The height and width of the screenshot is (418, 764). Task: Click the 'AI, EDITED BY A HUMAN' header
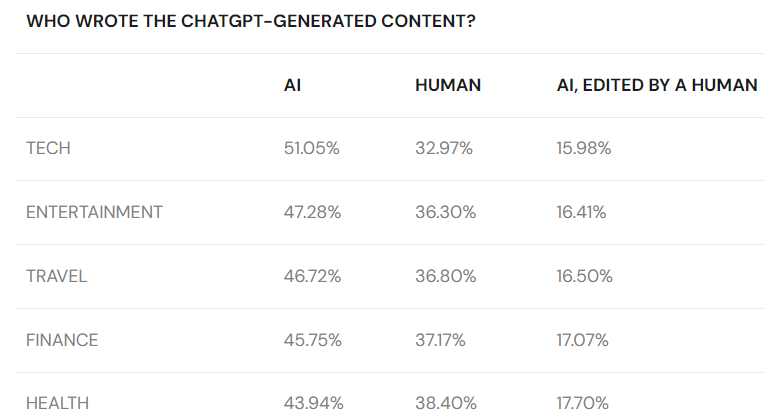click(x=656, y=85)
